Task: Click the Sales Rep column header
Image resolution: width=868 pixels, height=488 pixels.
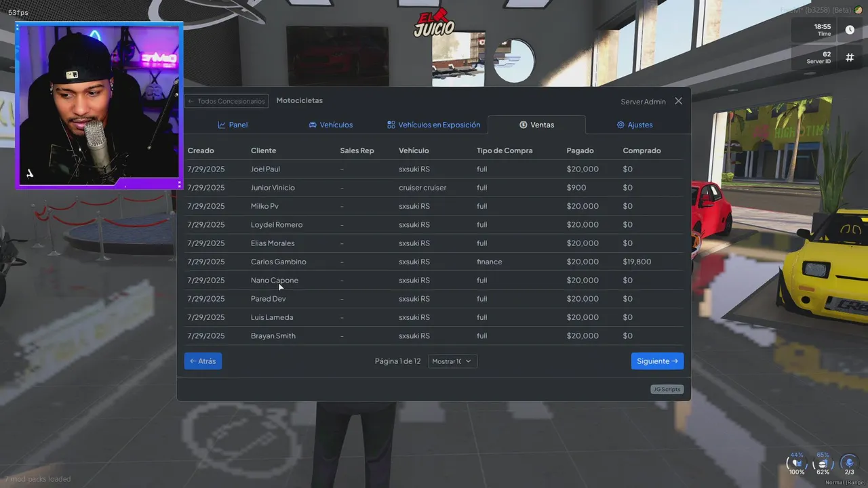Action: pos(357,150)
